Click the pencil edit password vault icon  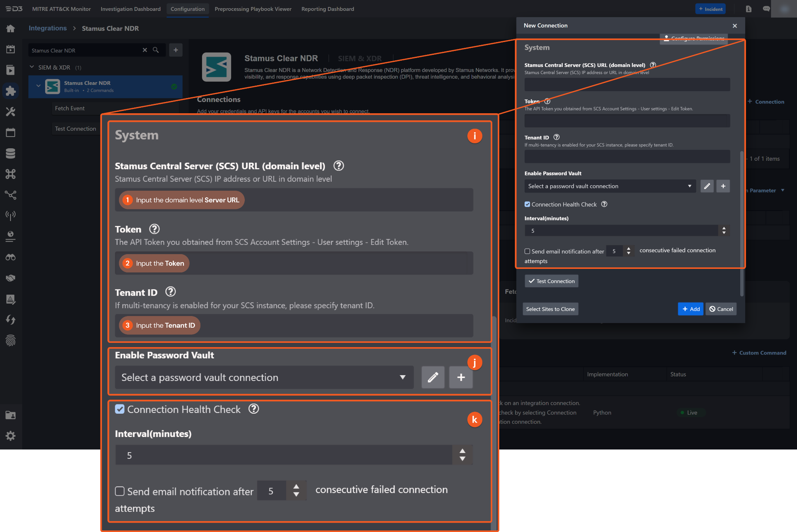(x=707, y=186)
